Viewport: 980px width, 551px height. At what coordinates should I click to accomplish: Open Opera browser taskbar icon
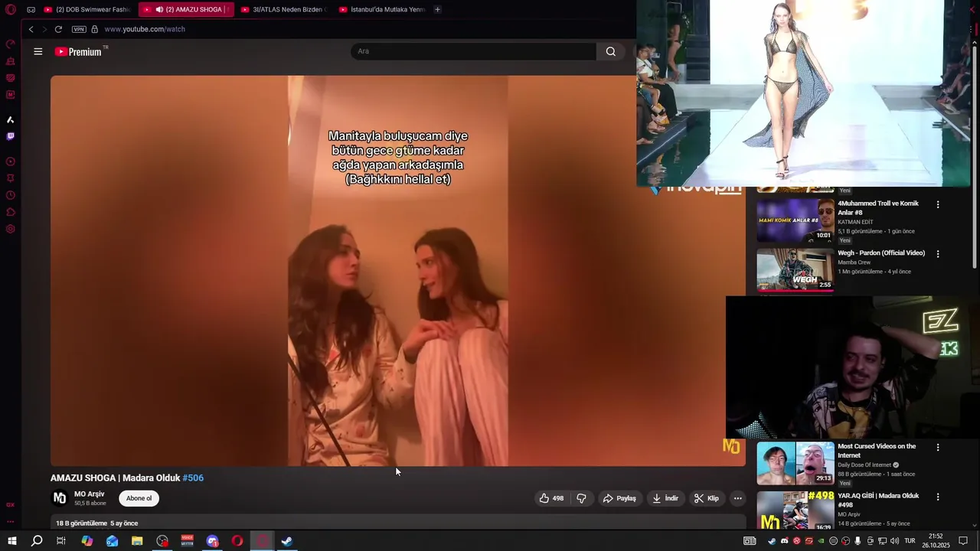click(x=237, y=541)
